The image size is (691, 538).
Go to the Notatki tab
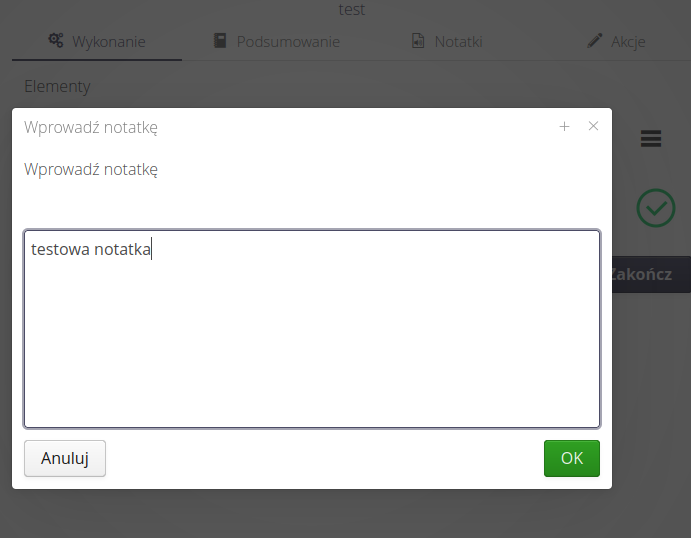[458, 42]
